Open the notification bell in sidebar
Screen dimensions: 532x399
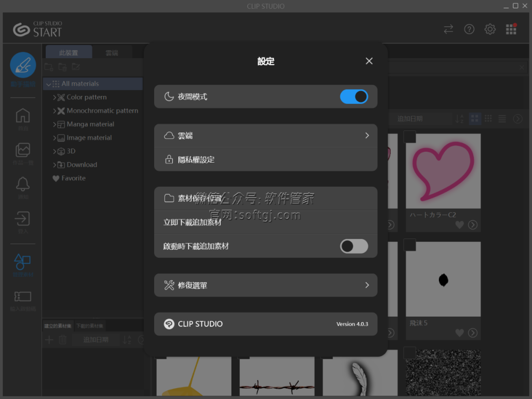tap(23, 184)
